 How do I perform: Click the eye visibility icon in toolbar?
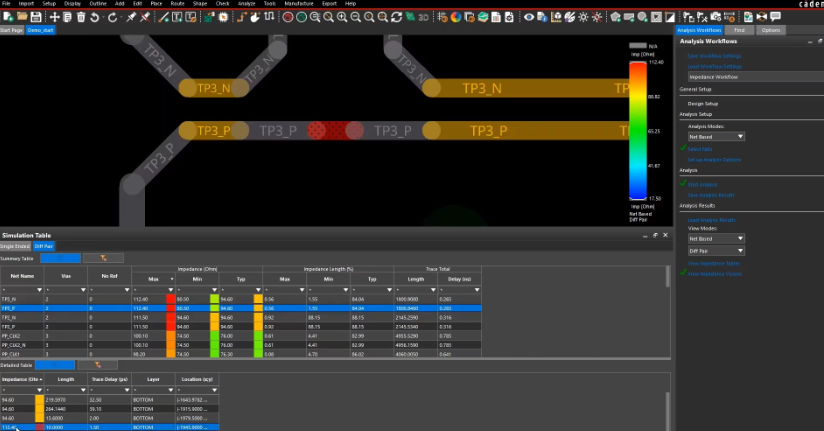click(x=530, y=17)
